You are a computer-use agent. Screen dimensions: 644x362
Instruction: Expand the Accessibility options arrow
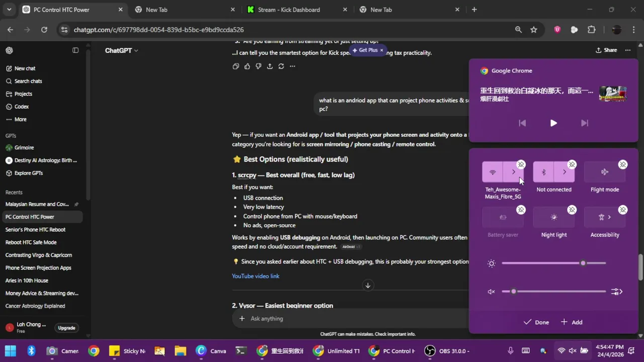pyautogui.click(x=609, y=217)
